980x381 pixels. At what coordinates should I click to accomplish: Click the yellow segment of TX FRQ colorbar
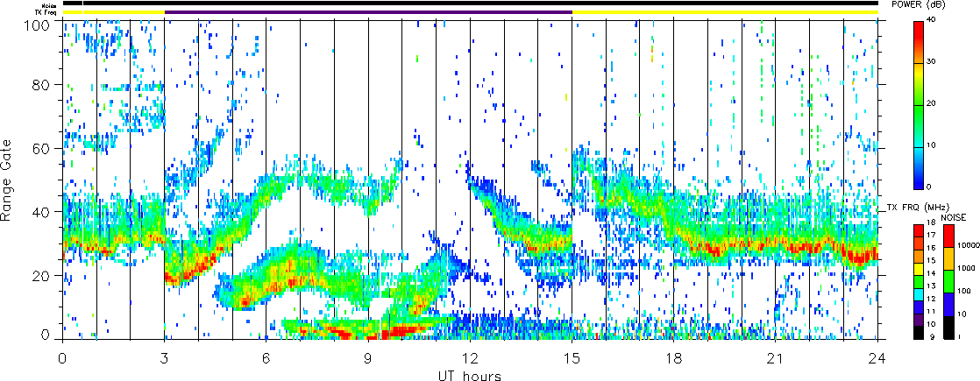pos(919,269)
